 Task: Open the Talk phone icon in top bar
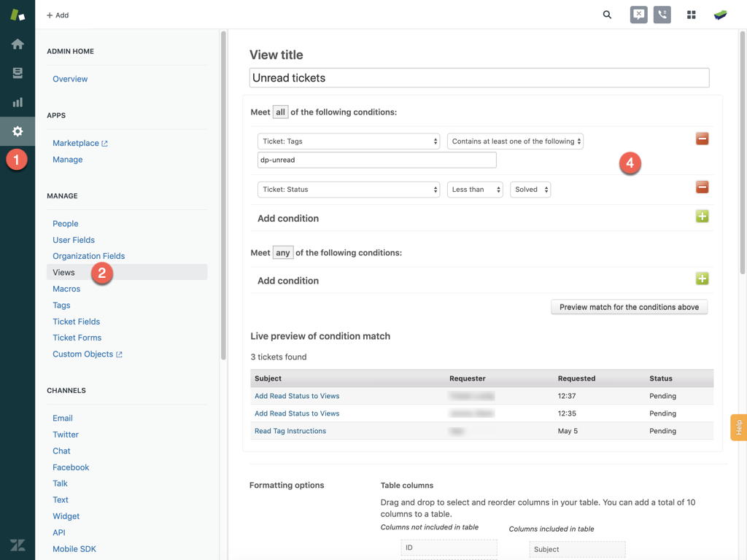point(662,15)
